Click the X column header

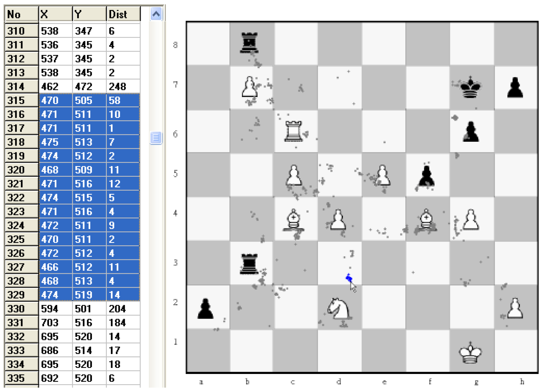56,14
